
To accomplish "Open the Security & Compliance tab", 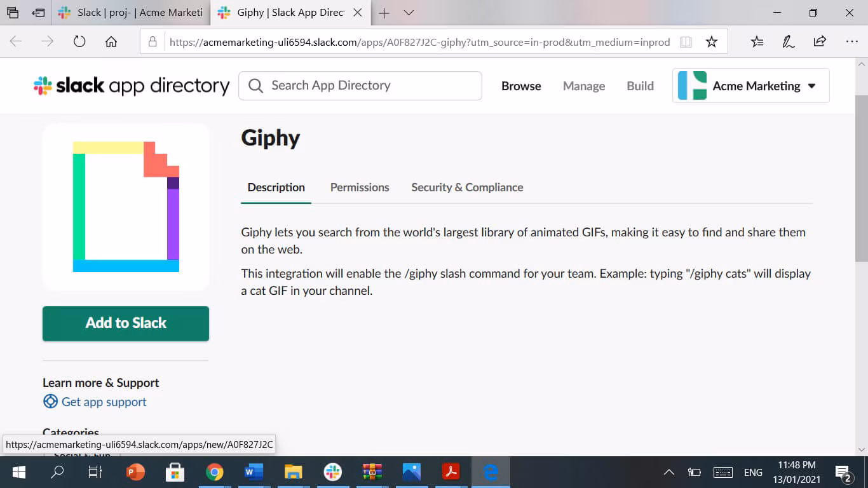I will click(x=467, y=187).
